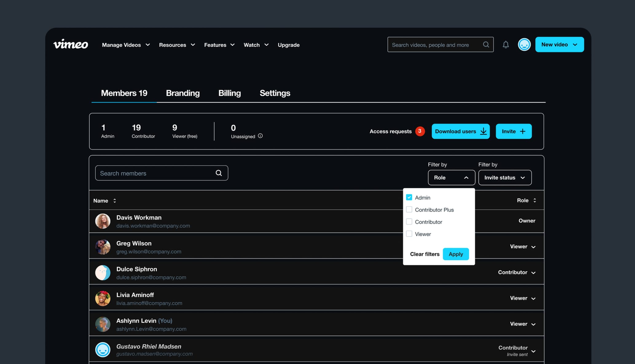Switch to the Settings tab
635x364 pixels.
pyautogui.click(x=275, y=93)
